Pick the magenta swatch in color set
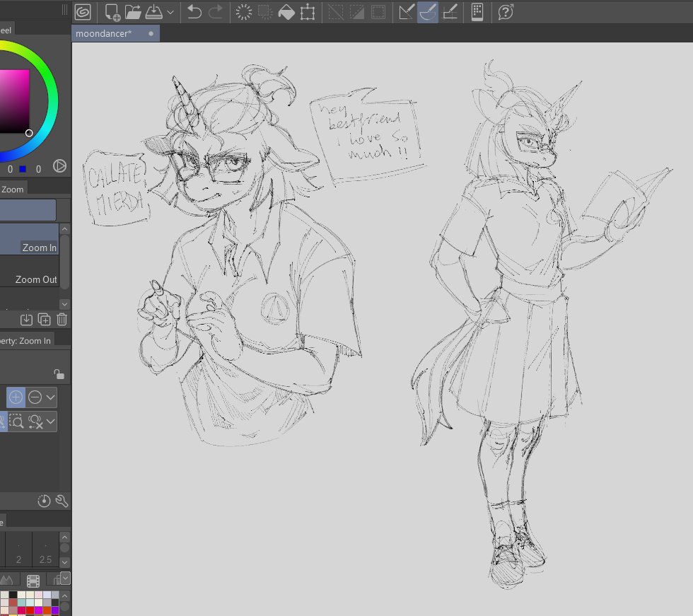The width and height of the screenshot is (693, 616). pos(38,611)
